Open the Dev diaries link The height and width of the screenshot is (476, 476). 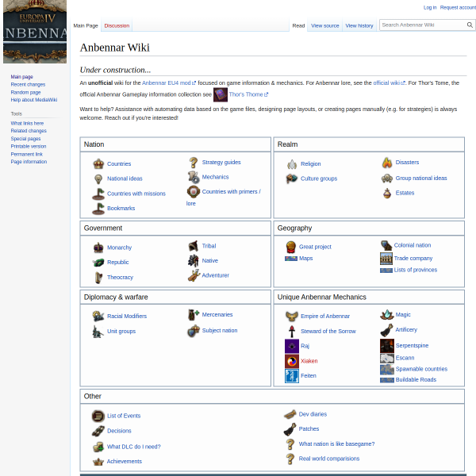313,414
